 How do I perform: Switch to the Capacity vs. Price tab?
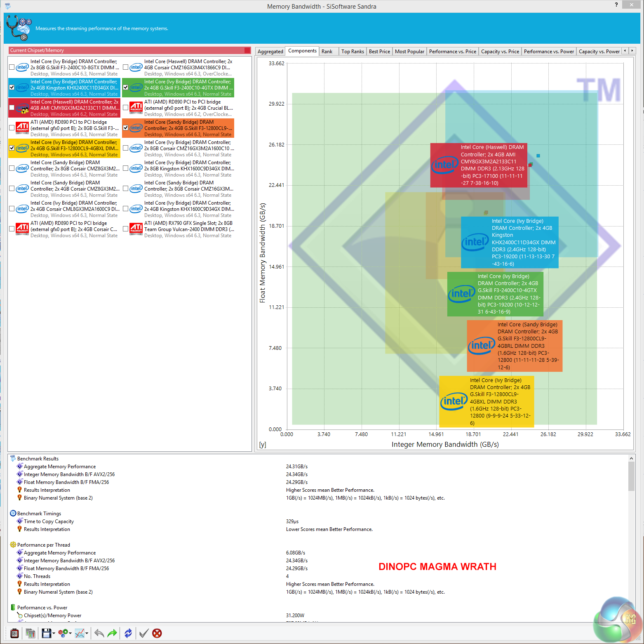point(500,52)
